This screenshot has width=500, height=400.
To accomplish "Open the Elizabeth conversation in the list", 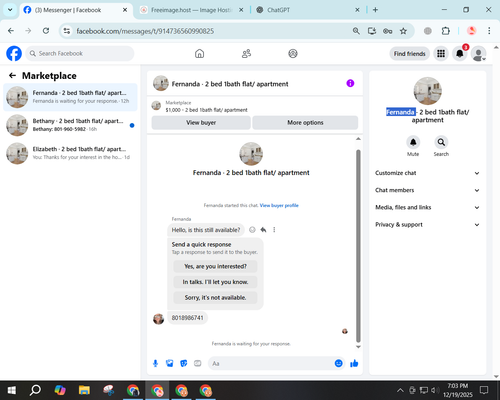I will click(70, 153).
